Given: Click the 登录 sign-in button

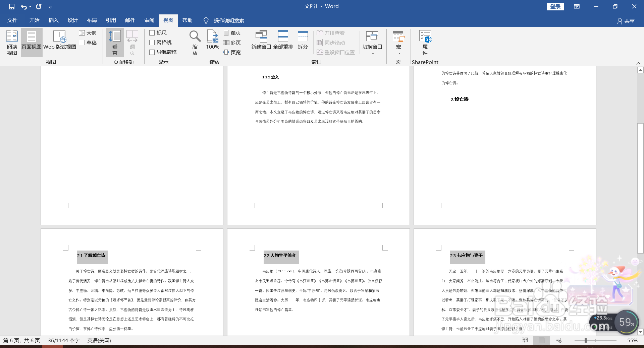Looking at the screenshot, I should coord(555,6).
